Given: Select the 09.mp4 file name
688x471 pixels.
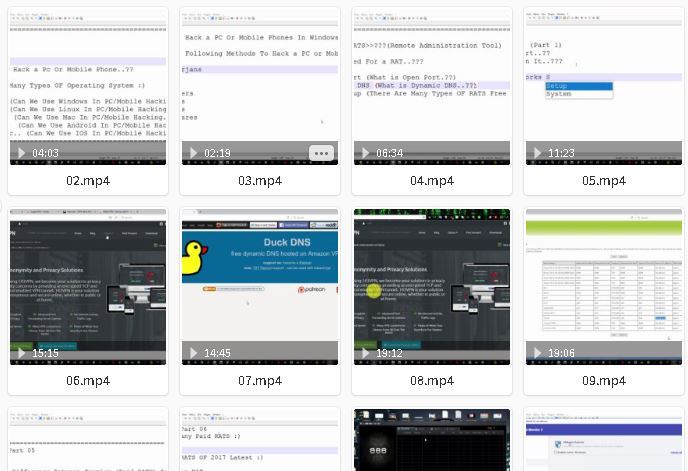Looking at the screenshot, I should pyautogui.click(x=604, y=381).
